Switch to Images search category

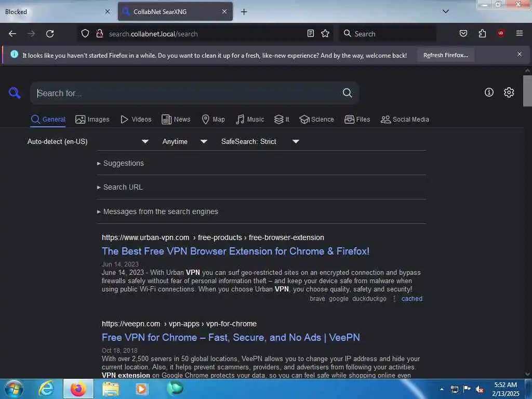coord(92,119)
